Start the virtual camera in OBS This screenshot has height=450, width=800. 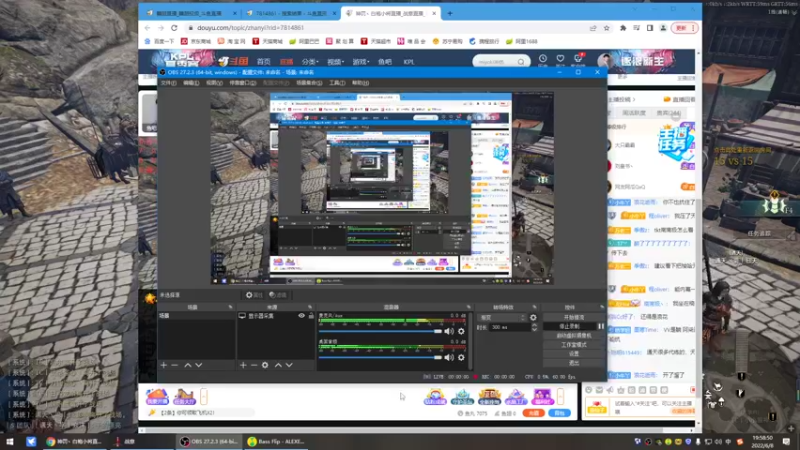tap(574, 336)
